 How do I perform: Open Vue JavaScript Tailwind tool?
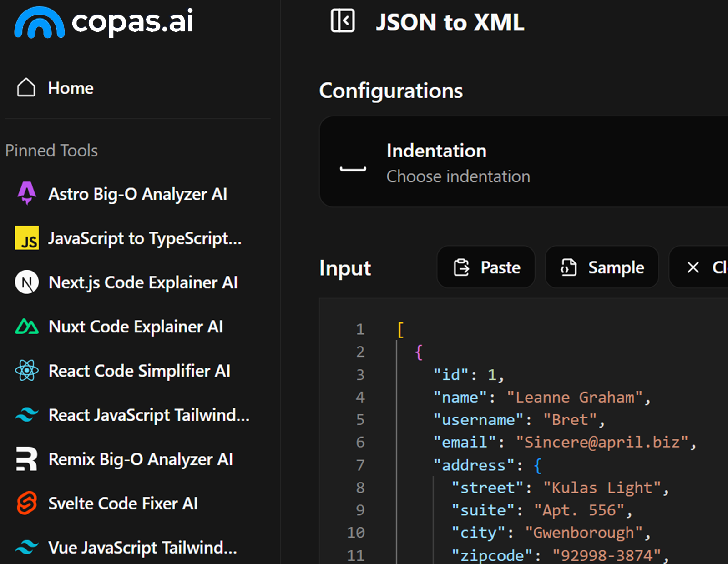tap(142, 548)
